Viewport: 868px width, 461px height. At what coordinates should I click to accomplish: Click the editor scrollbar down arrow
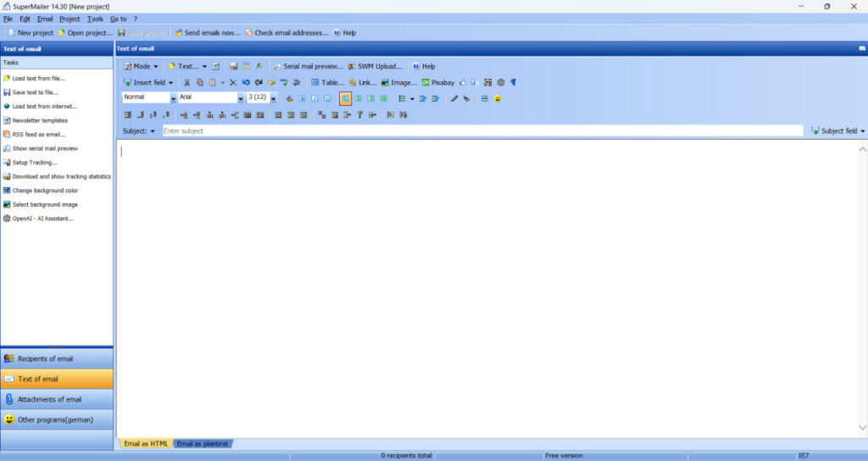coord(862,427)
